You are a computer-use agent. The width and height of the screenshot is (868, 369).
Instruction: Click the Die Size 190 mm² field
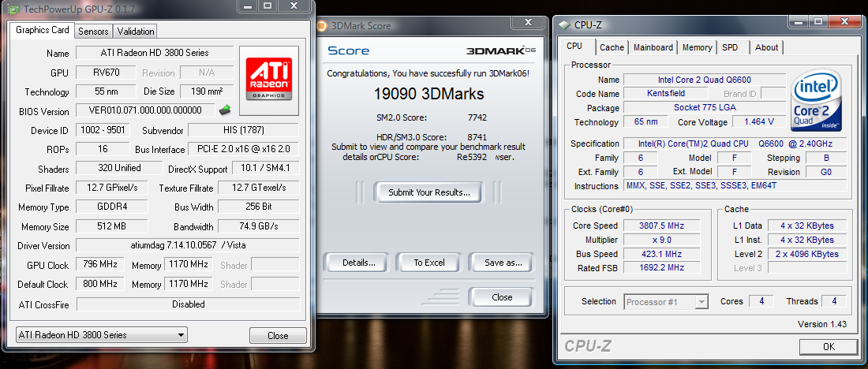207,91
